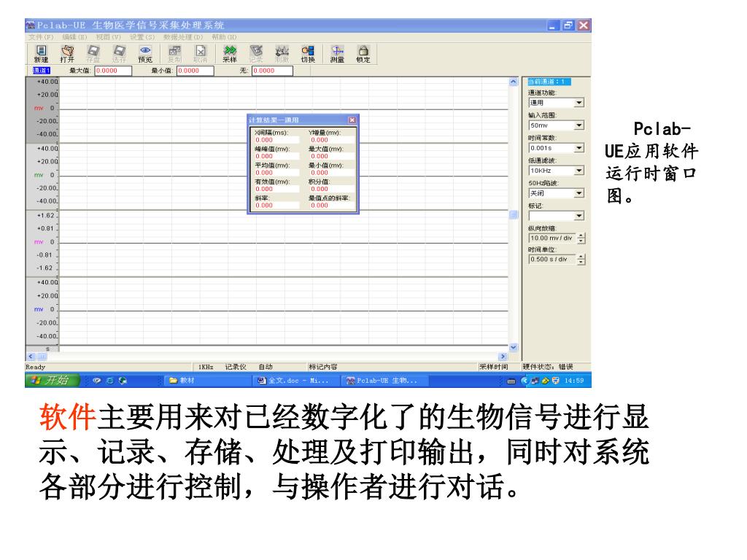Click the Internet Explorer quick launch icon

[x=110, y=381]
